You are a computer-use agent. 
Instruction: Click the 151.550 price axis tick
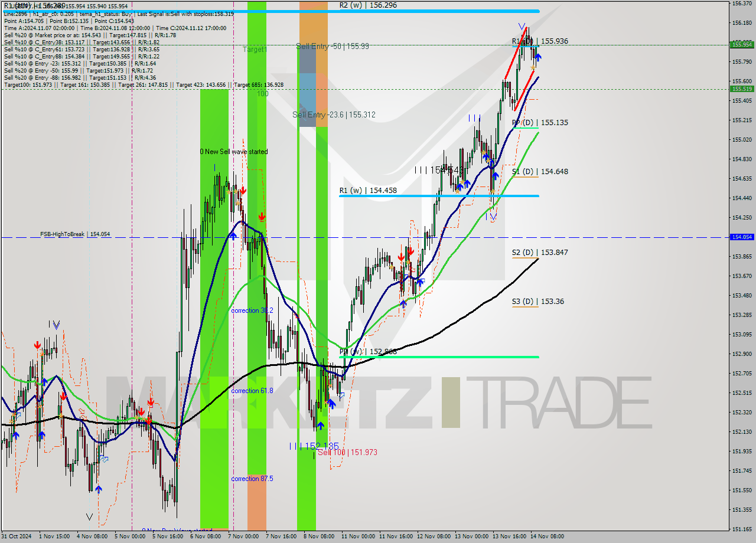(742, 490)
